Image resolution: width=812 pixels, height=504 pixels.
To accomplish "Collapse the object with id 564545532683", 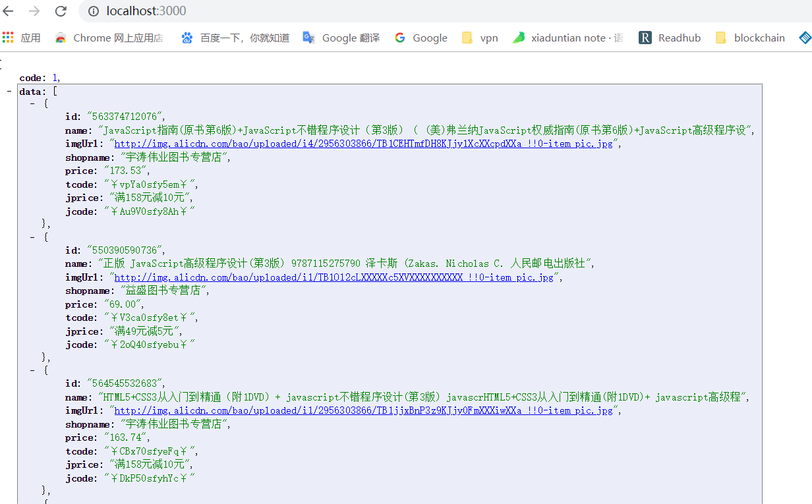I will point(33,370).
